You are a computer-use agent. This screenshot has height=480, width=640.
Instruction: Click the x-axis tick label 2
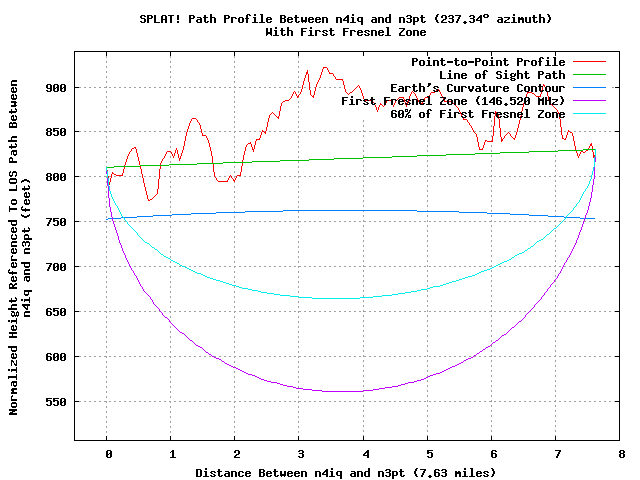click(x=237, y=454)
